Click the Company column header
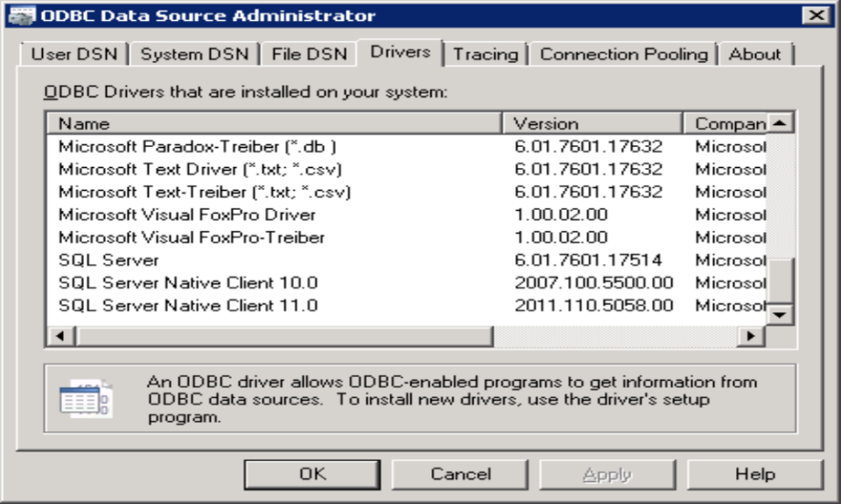This screenshot has height=504, width=841. (x=725, y=123)
